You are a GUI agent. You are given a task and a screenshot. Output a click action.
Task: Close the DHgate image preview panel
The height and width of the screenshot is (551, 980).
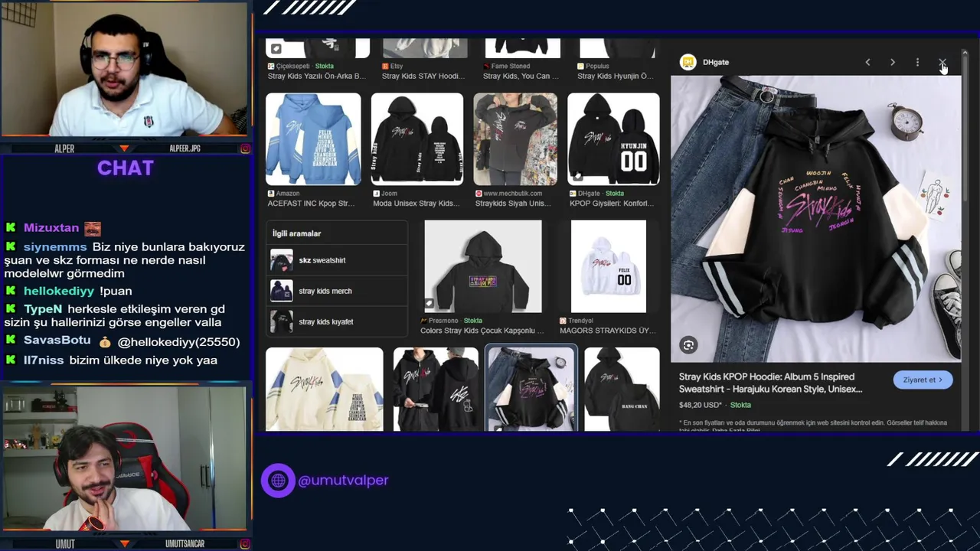click(942, 62)
